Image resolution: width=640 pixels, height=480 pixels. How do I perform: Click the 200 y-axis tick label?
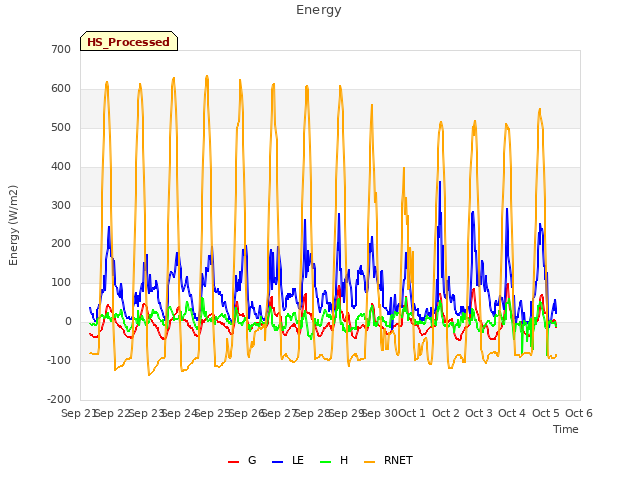point(61,244)
